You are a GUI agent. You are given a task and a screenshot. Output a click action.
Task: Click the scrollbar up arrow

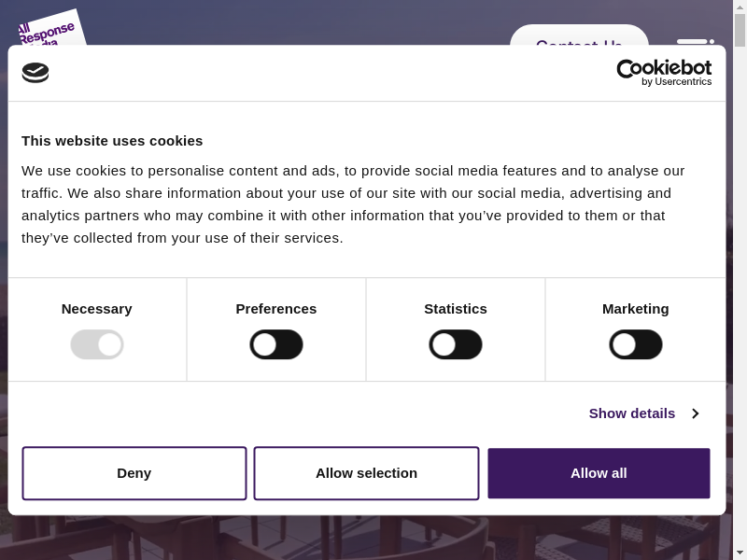tap(740, 7)
